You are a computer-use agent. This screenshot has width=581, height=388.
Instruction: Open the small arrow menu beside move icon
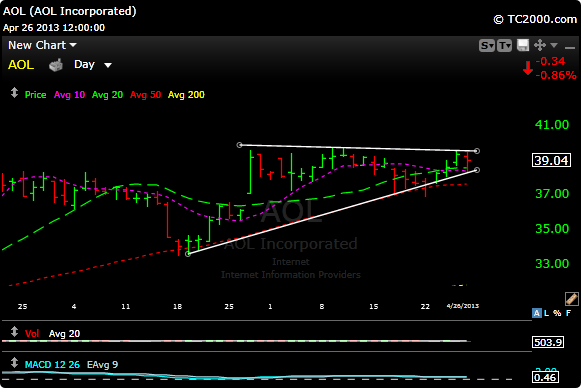pos(554,46)
